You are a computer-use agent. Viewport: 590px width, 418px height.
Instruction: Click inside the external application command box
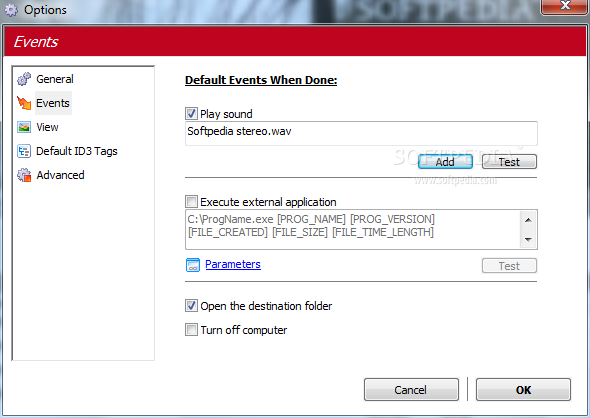point(353,230)
